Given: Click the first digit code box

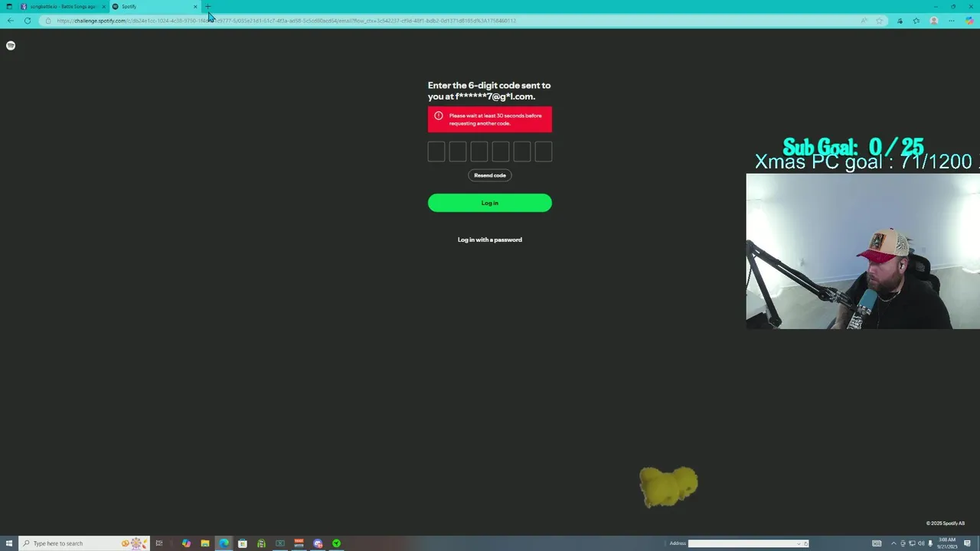Looking at the screenshot, I should click(436, 152).
